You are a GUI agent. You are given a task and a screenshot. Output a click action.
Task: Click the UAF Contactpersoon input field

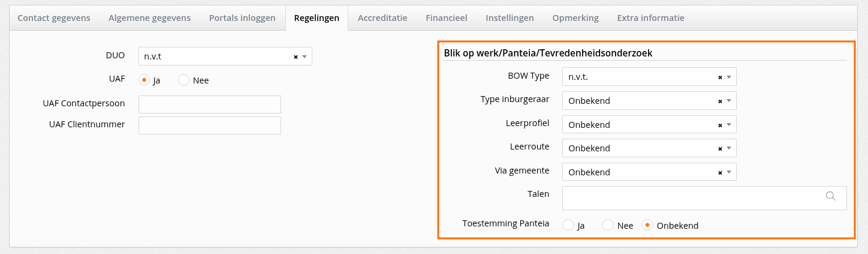[210, 104]
